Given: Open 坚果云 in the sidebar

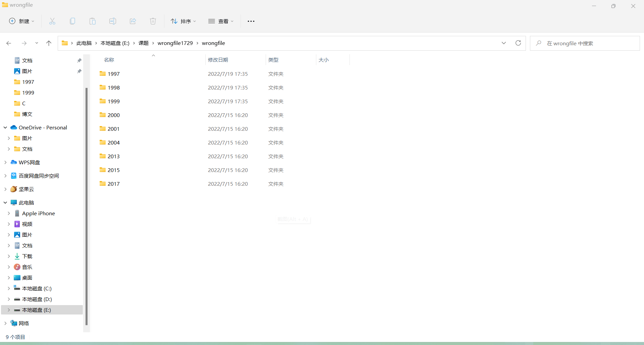Looking at the screenshot, I should tap(26, 189).
